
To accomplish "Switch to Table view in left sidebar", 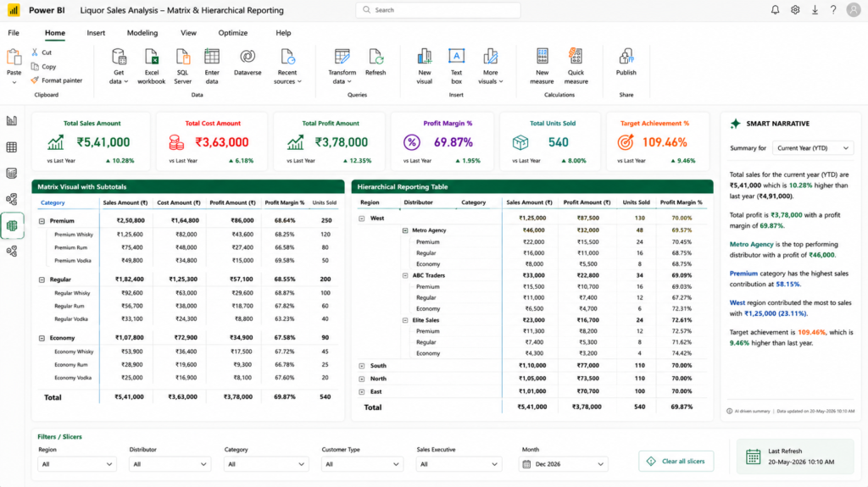I will [12, 147].
